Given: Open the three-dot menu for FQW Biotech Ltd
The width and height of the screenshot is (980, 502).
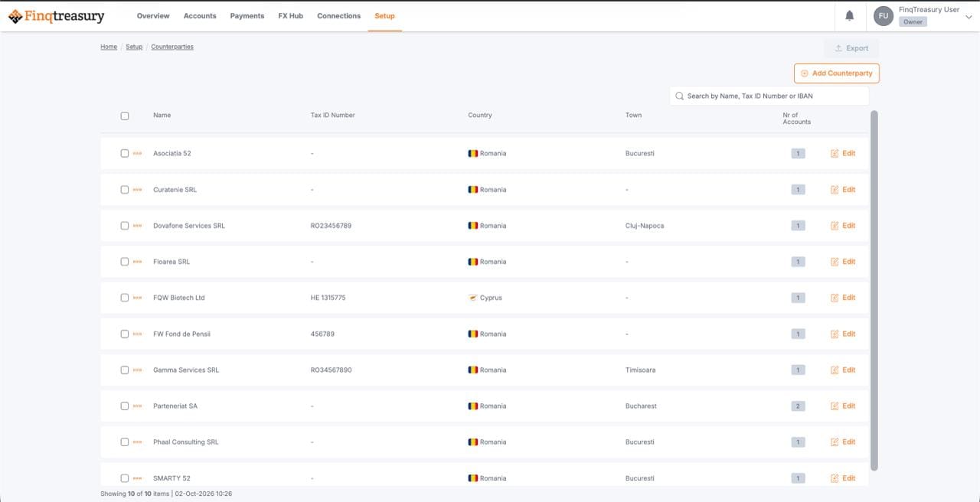Looking at the screenshot, I should tap(138, 298).
